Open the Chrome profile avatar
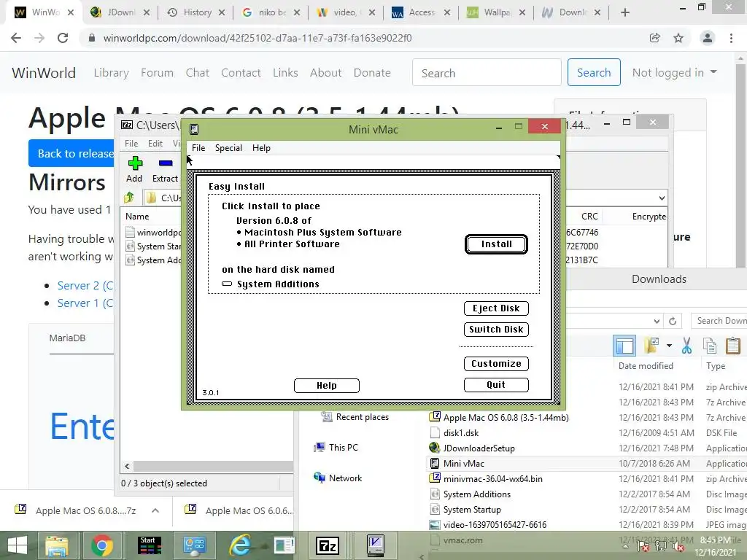 (x=707, y=38)
